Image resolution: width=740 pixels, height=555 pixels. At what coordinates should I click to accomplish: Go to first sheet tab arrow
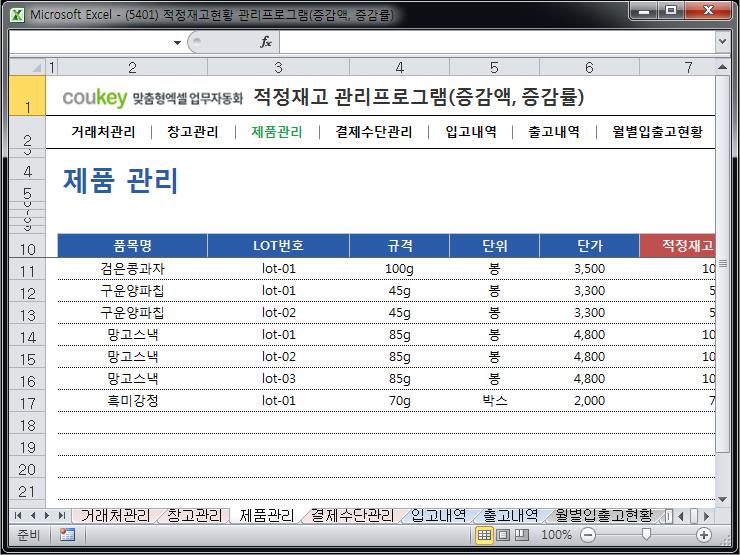pos(18,515)
